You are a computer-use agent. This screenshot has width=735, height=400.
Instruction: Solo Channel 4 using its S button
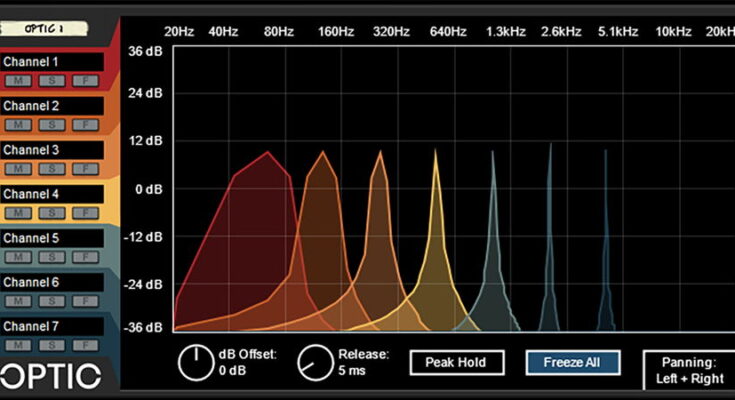click(x=52, y=212)
